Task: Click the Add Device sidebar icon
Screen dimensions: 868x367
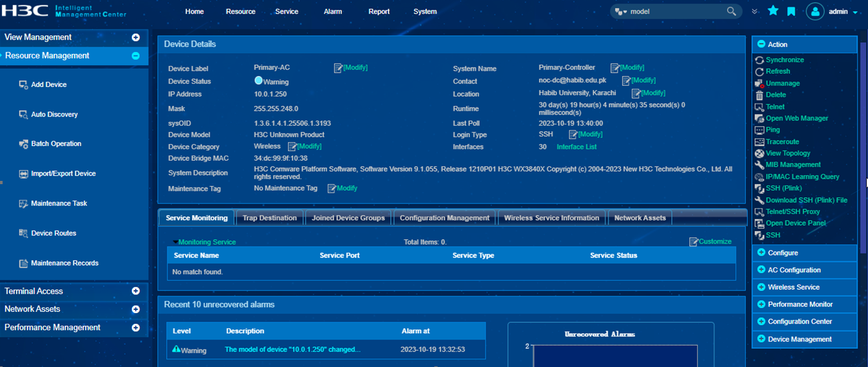Action: pos(23,85)
